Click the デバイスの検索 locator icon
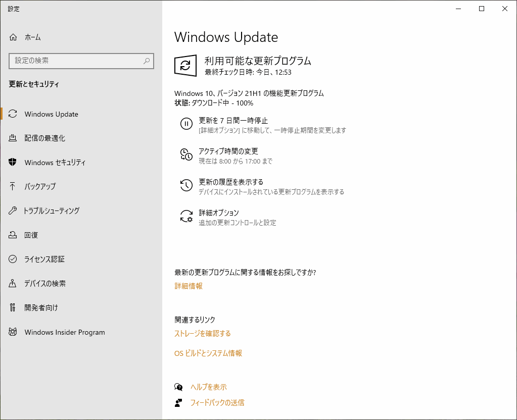Screen dimensions: 517x420 coord(13,283)
